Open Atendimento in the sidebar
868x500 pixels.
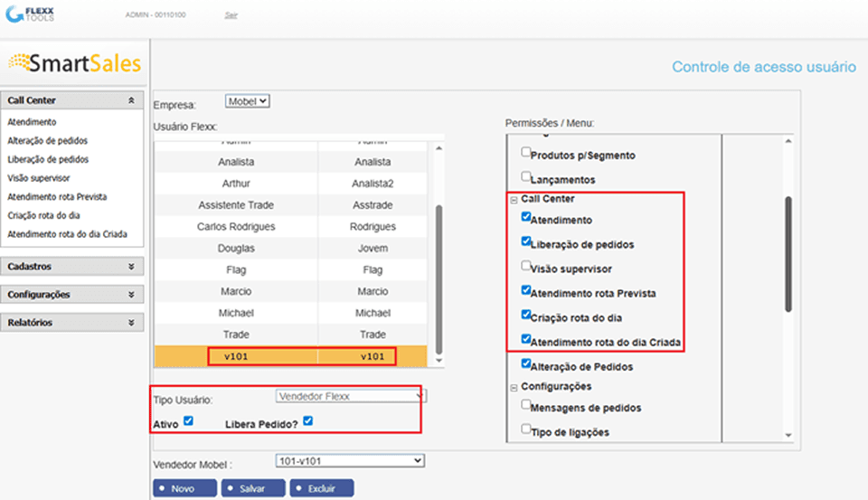(x=32, y=122)
